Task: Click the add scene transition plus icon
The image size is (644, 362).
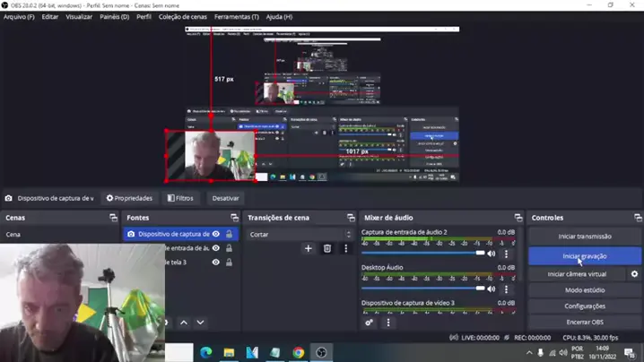Action: [309, 249]
